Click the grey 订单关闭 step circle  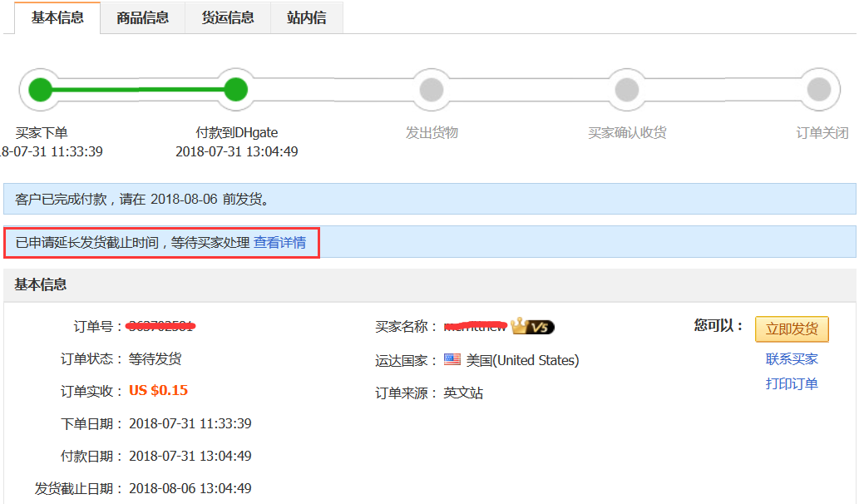819,89
